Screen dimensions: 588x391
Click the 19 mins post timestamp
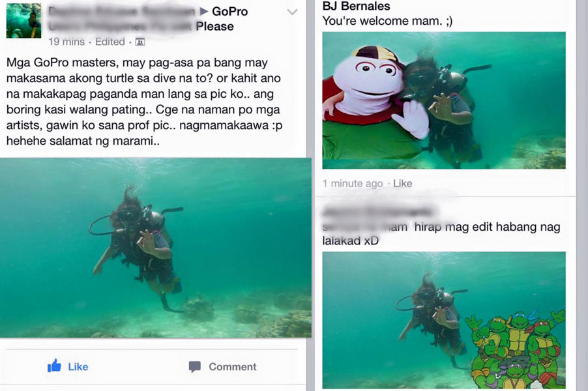[66, 42]
